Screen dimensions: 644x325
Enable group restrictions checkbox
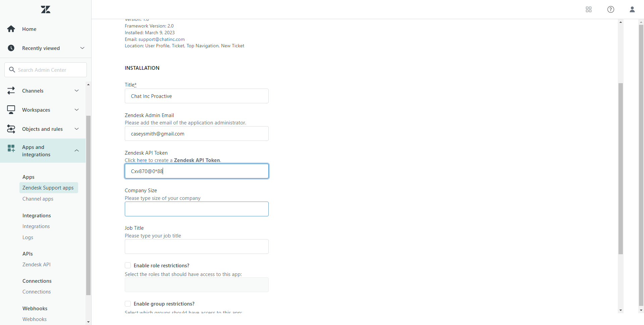tap(128, 304)
